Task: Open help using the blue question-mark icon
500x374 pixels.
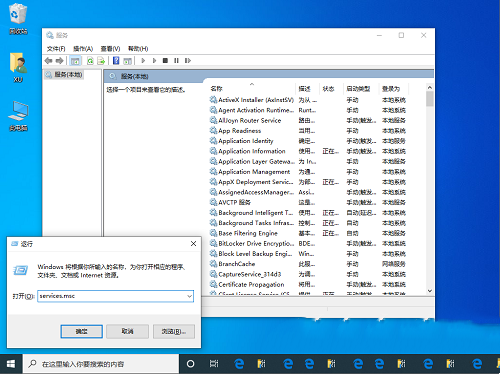Action: pos(116,61)
